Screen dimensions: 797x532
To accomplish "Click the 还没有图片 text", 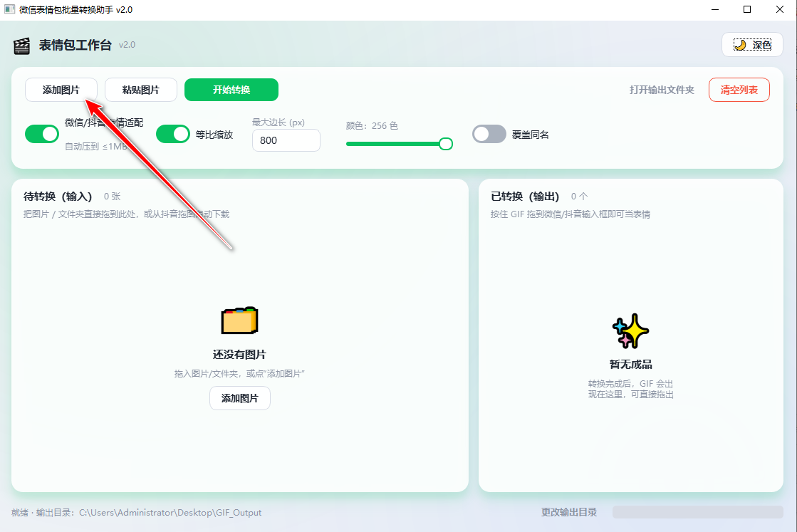I will coord(239,355).
